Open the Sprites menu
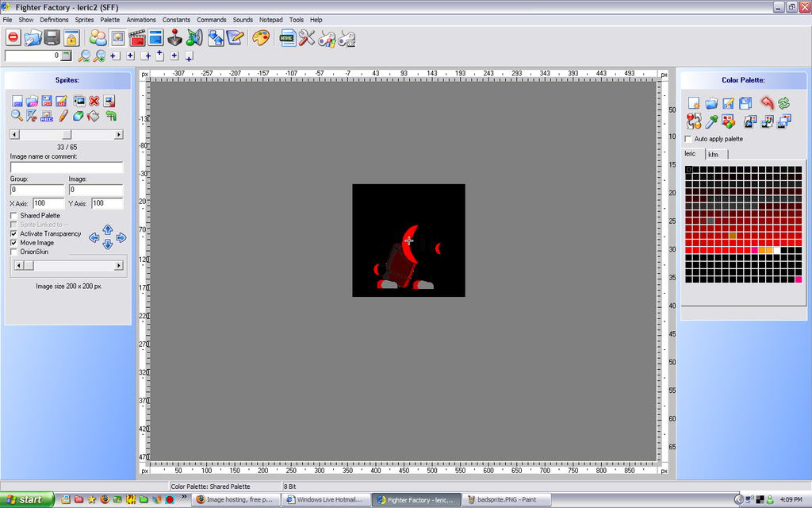 pyautogui.click(x=84, y=20)
